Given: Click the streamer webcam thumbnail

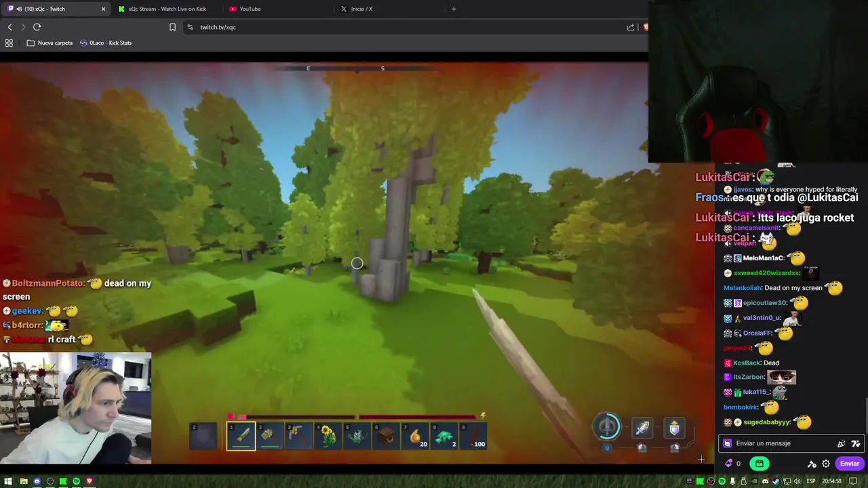Looking at the screenshot, I should point(75,408).
